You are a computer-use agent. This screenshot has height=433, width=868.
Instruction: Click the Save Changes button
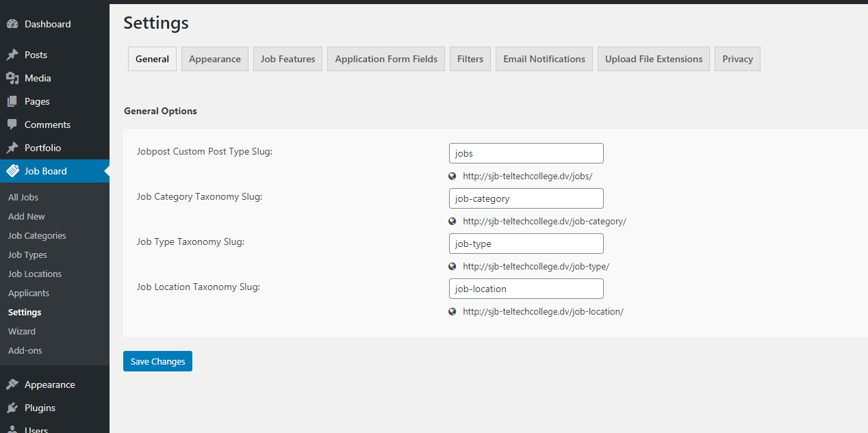(157, 361)
